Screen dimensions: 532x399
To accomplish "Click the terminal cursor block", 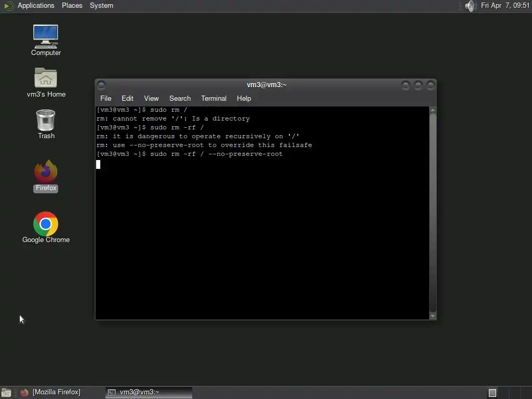I will pos(98,165).
